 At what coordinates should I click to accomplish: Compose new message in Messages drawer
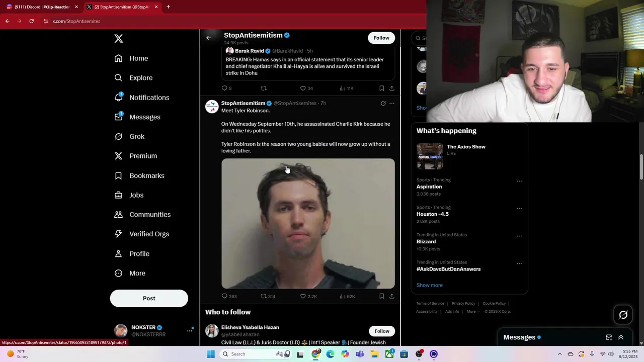pos(609,337)
